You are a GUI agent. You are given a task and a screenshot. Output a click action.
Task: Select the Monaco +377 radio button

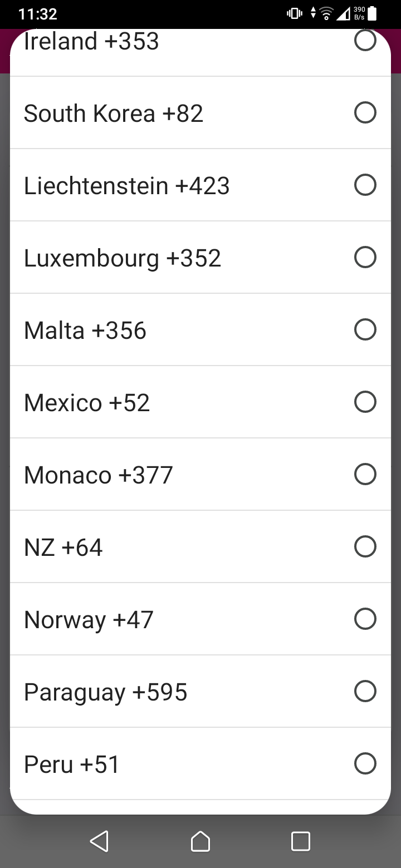coord(365,475)
